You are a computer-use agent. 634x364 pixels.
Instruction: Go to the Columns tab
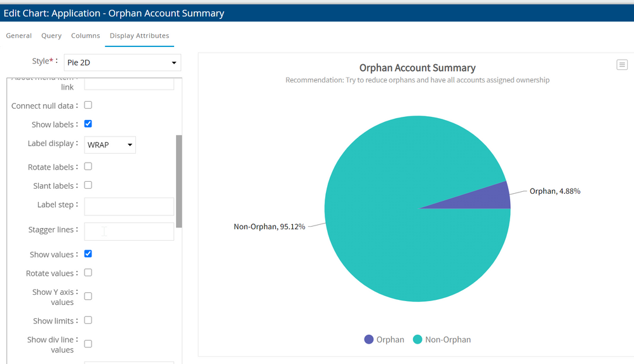(85, 36)
